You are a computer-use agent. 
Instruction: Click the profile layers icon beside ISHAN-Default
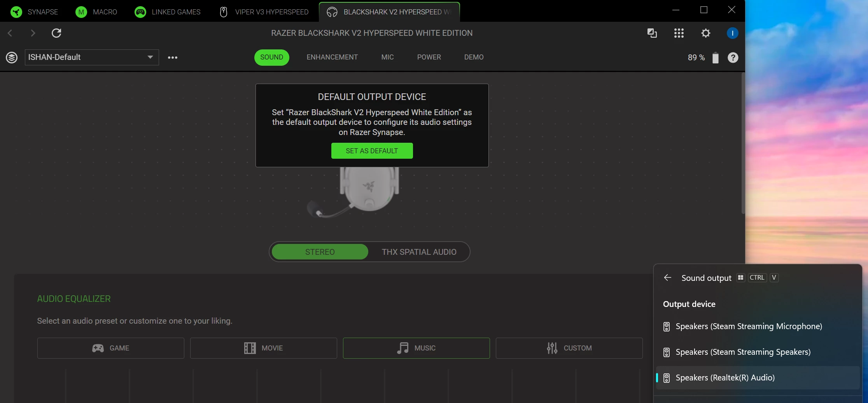click(12, 58)
